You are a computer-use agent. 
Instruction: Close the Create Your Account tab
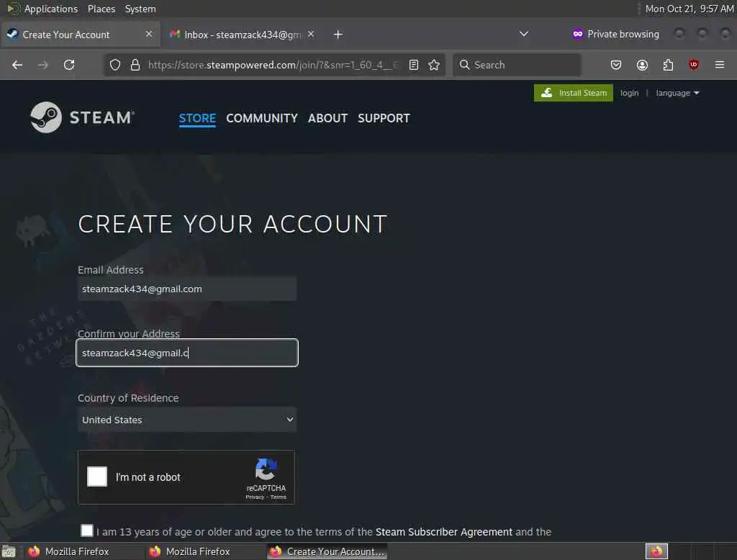tap(148, 35)
